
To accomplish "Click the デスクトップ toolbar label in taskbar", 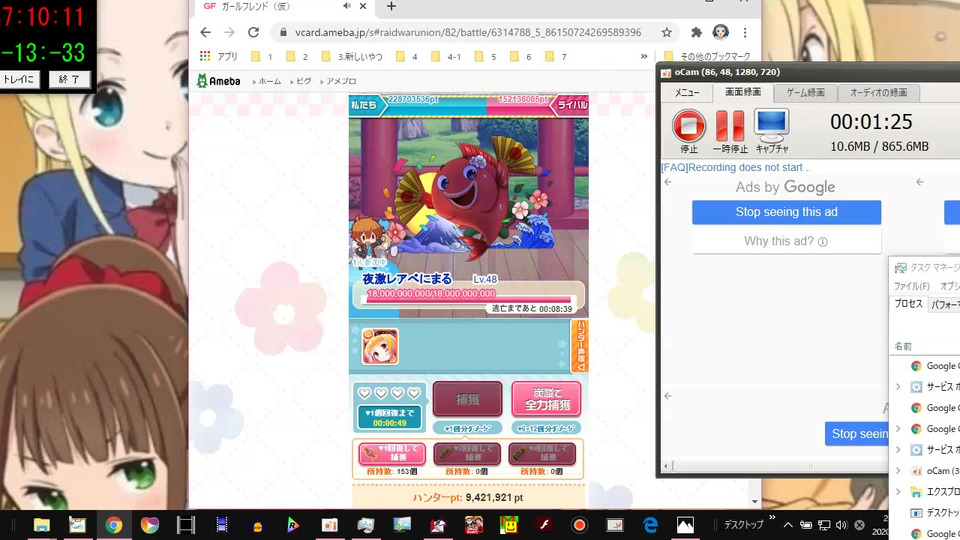I will click(743, 525).
